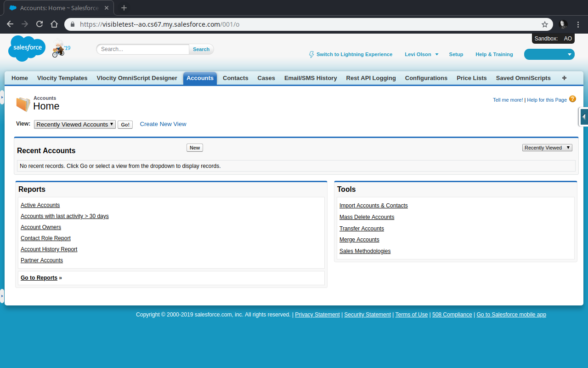Open Import Accounts & Contacts tool
The height and width of the screenshot is (368, 588).
(x=373, y=206)
